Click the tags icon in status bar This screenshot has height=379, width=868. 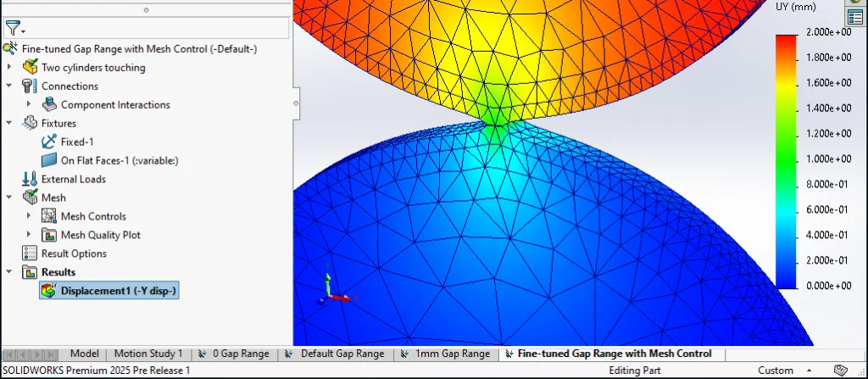(x=840, y=371)
